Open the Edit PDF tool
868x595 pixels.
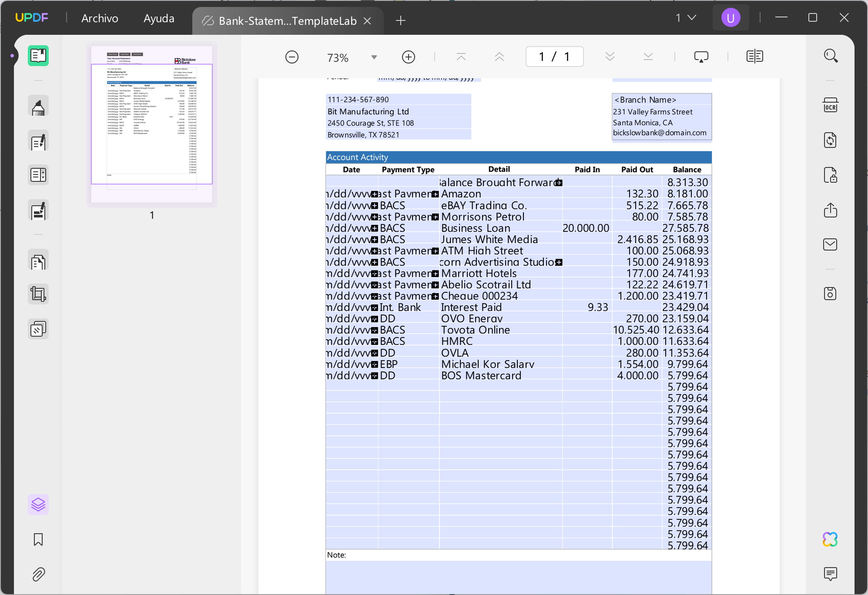[x=38, y=141]
